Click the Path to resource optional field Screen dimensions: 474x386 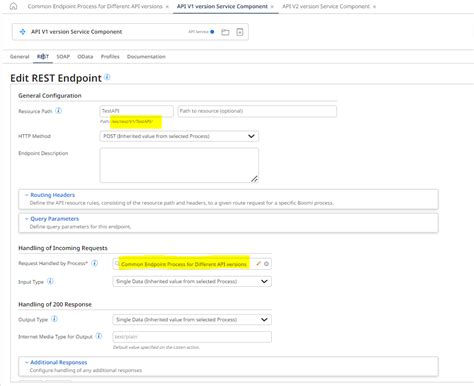click(257, 111)
